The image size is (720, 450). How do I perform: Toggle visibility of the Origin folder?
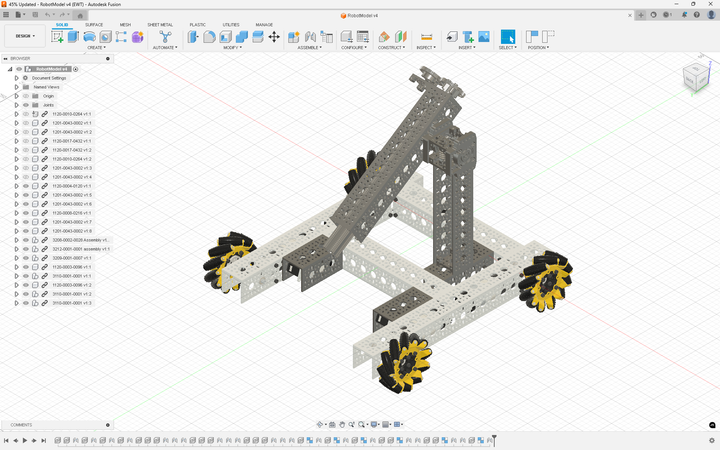pyautogui.click(x=25, y=96)
